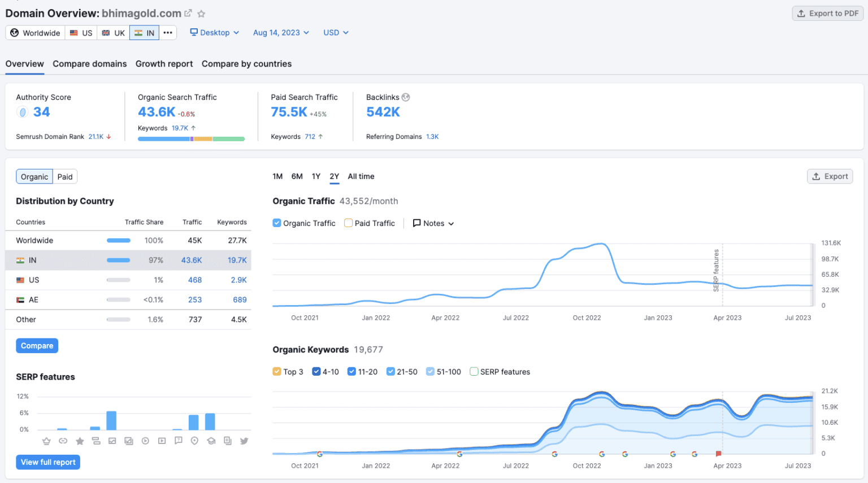Expand the Notes dropdown
Viewport: 868px width, 483px height.
433,223
